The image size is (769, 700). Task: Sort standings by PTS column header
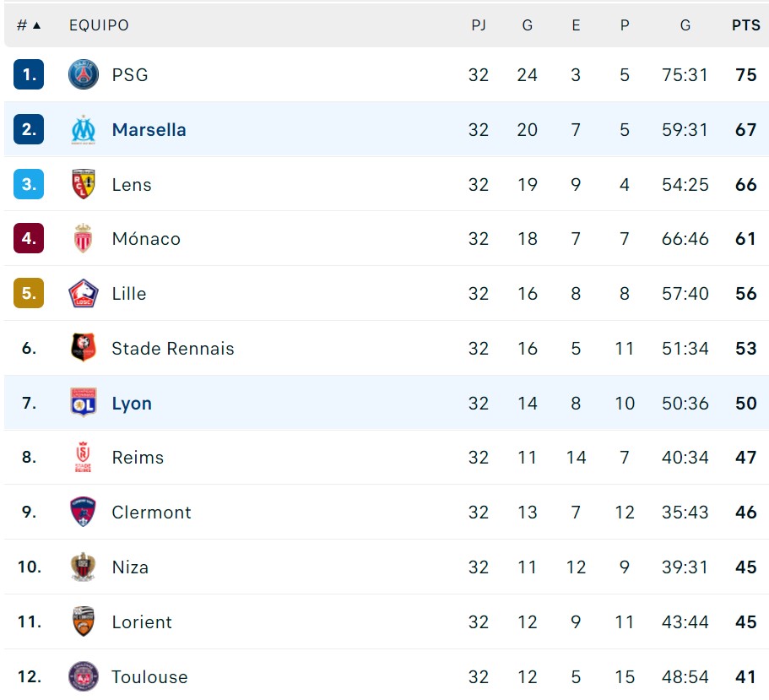tap(745, 25)
